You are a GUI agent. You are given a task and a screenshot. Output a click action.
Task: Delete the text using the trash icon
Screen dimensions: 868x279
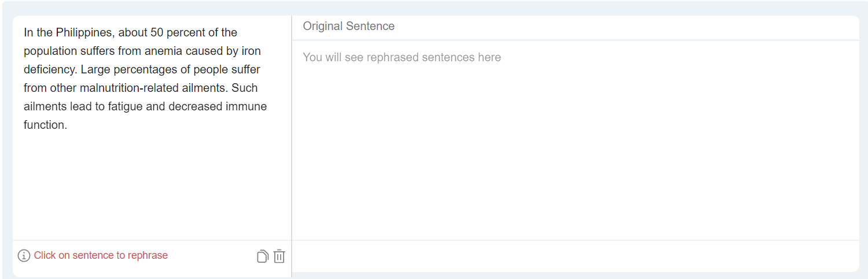pos(279,256)
